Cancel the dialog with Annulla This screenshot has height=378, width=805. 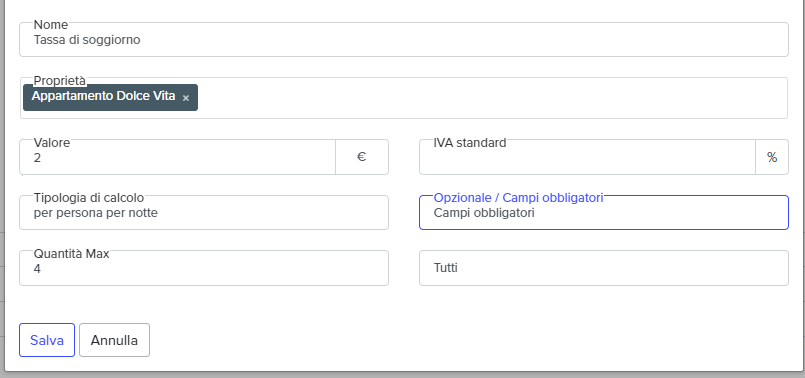[114, 340]
